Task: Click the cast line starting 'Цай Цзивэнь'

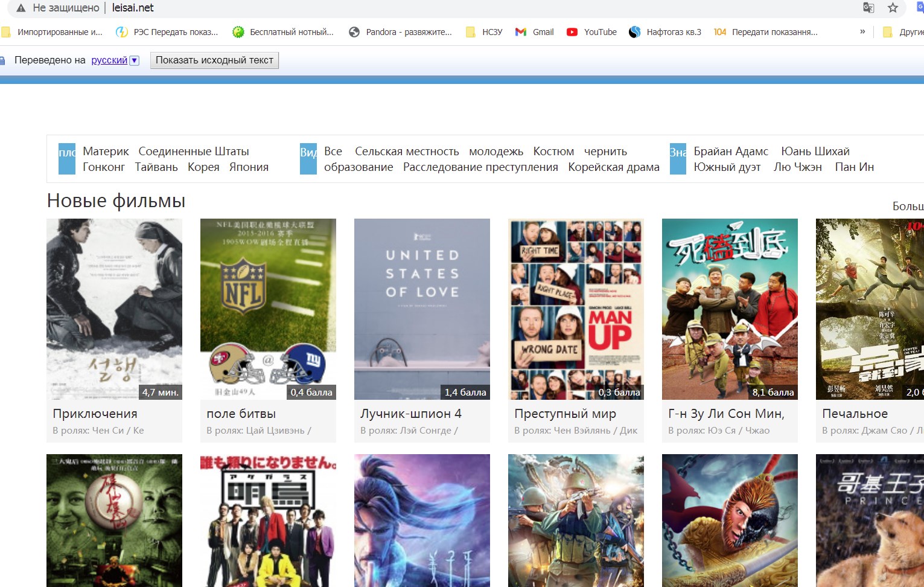Action: (x=259, y=431)
